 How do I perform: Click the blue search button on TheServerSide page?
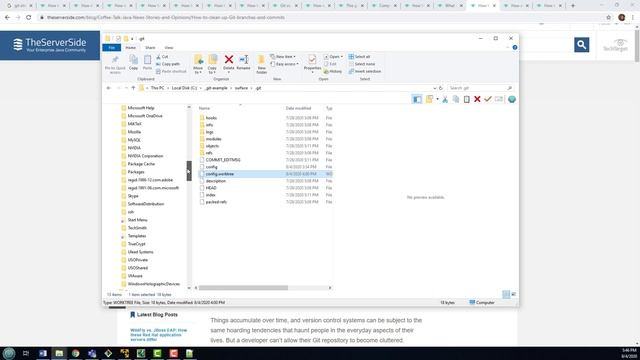pyautogui.click(x=582, y=45)
